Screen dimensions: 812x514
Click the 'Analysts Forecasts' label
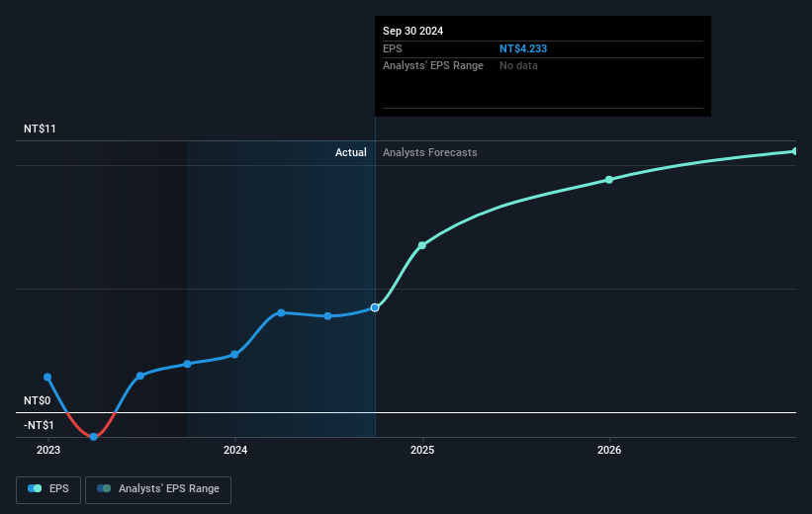coord(430,152)
